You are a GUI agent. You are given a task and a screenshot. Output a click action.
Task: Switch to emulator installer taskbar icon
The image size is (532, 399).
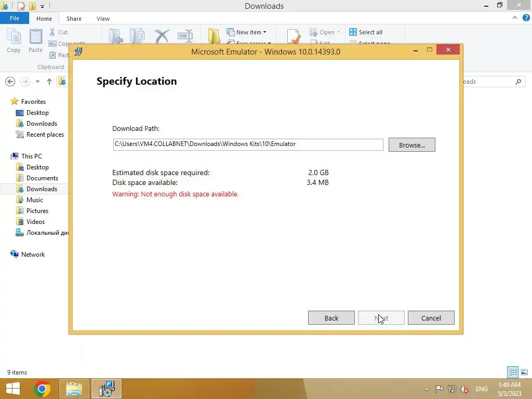coord(107,389)
